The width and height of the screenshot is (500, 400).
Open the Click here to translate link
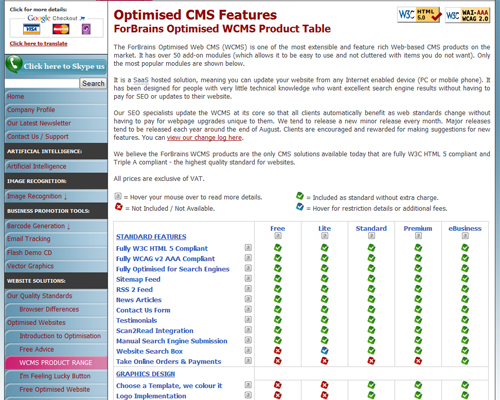(x=38, y=44)
